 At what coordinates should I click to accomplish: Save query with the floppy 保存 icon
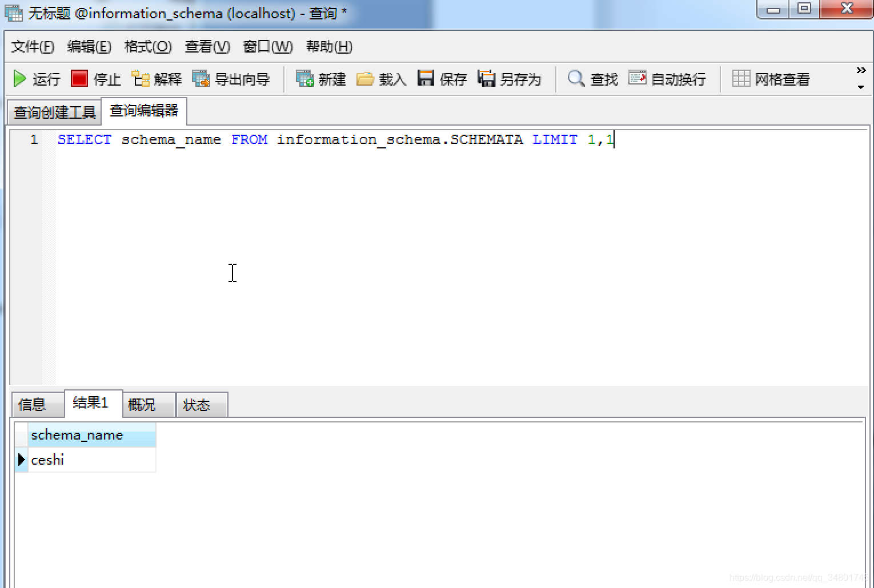[x=426, y=78]
